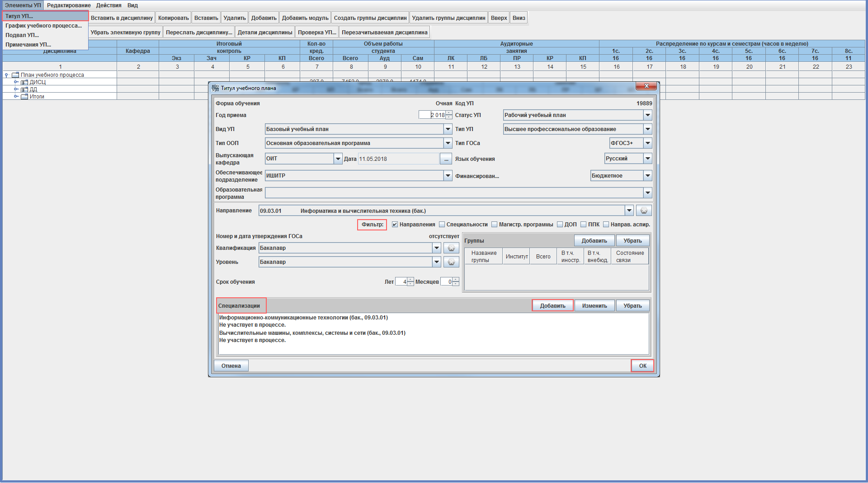Viewport: 868px width, 483px height.
Task: Click the reset icon next to Квалификация field
Action: 451,248
